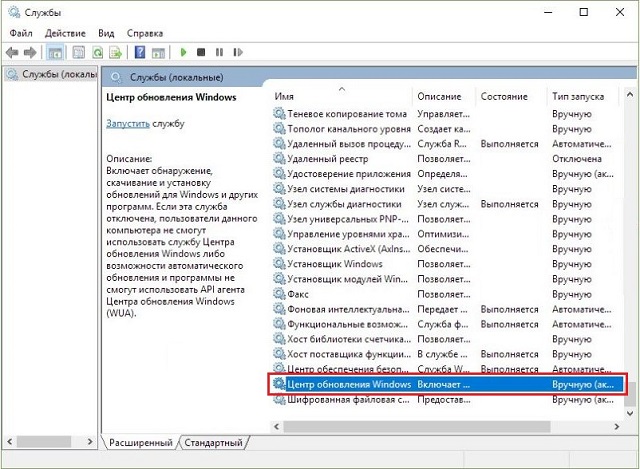
Task: Open the Help question mark icon
Action: click(140, 52)
